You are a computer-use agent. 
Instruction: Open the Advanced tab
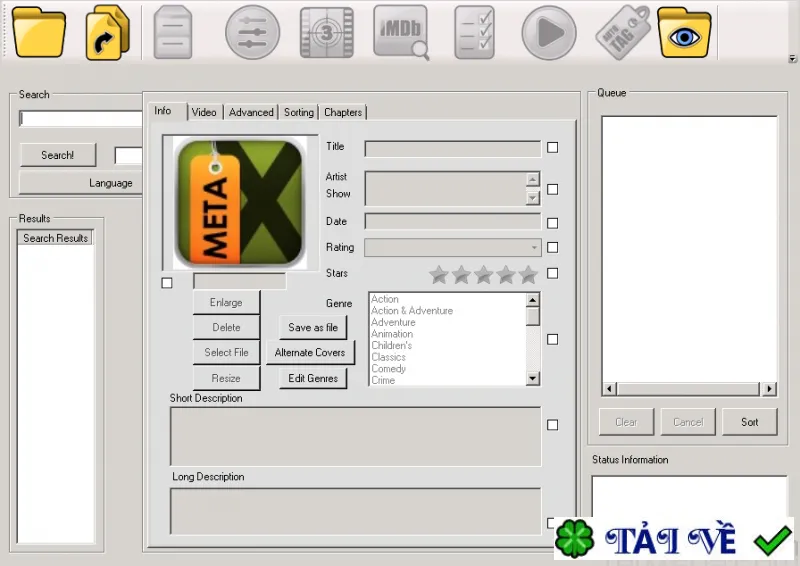click(251, 112)
